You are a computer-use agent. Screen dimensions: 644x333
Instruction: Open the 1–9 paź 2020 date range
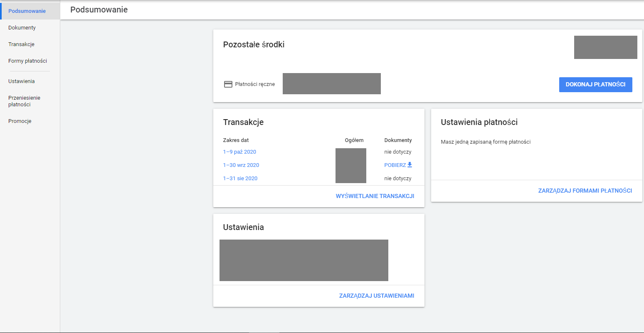click(x=239, y=152)
